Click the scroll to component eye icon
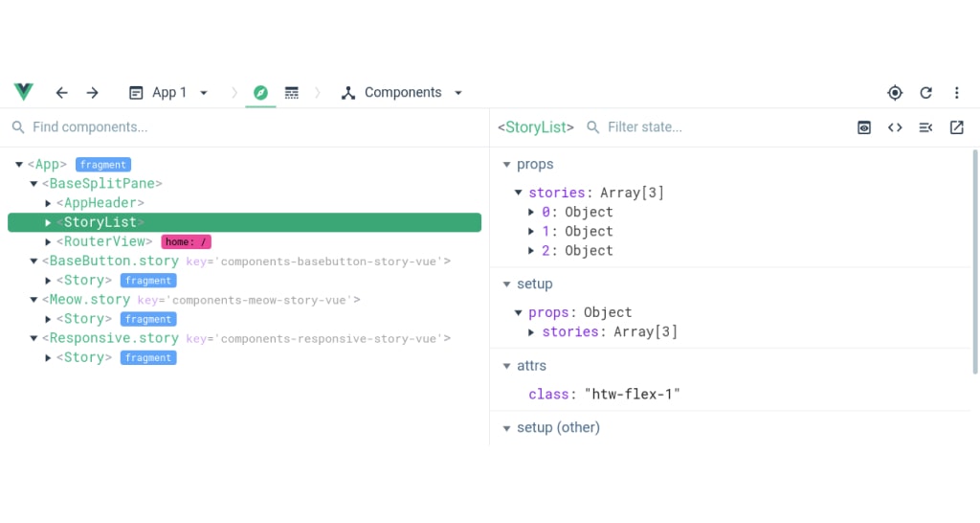The image size is (980, 523). [864, 127]
